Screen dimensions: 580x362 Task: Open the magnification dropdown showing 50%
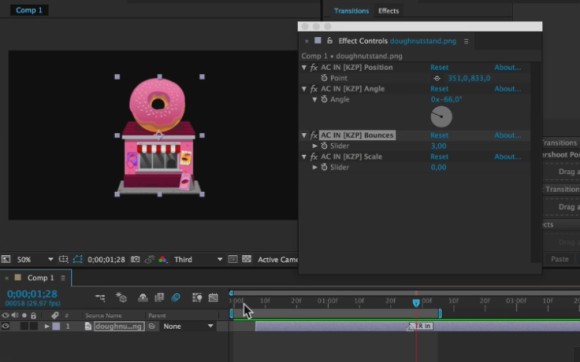pos(35,259)
